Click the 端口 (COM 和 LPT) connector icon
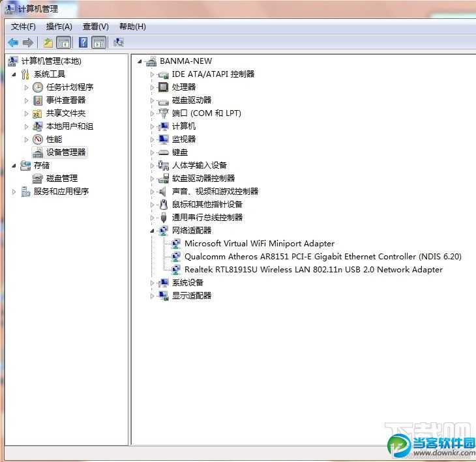Image resolution: width=476 pixels, height=462 pixels. pyautogui.click(x=163, y=113)
